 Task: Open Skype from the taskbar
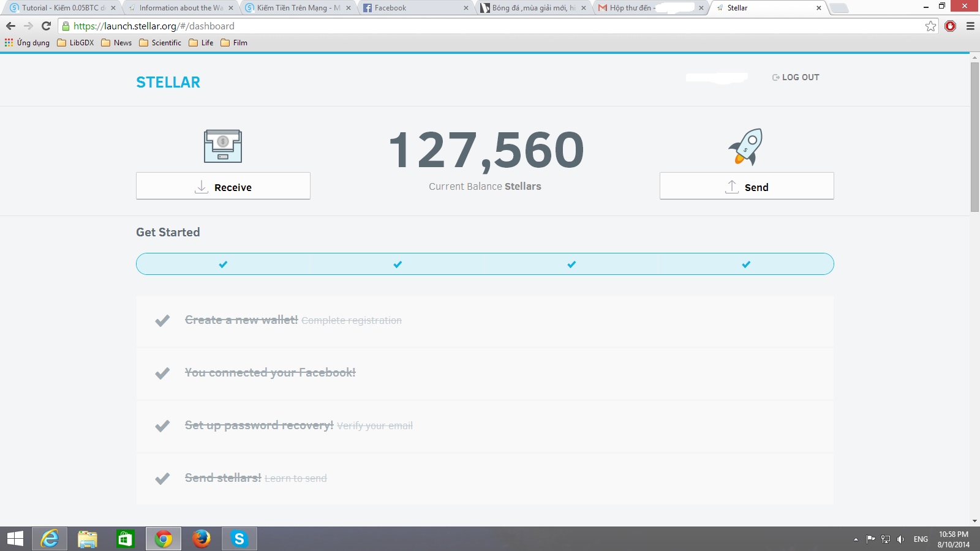point(239,539)
